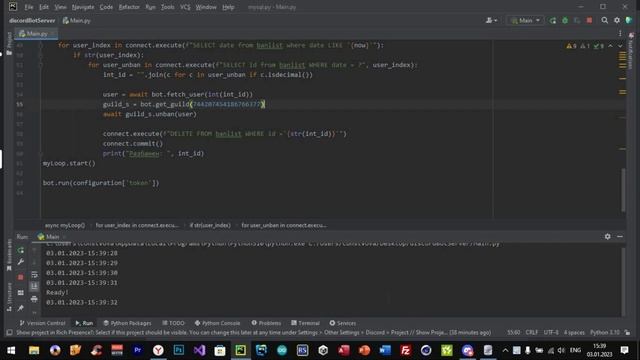640x360 pixels.
Task: Open PyCharm icon in Windows taskbar
Action: [240, 350]
